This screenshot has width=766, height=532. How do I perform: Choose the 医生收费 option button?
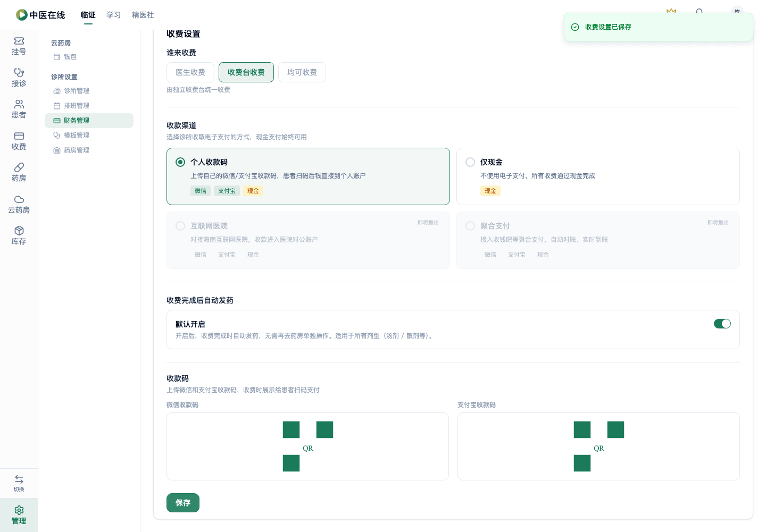click(190, 72)
